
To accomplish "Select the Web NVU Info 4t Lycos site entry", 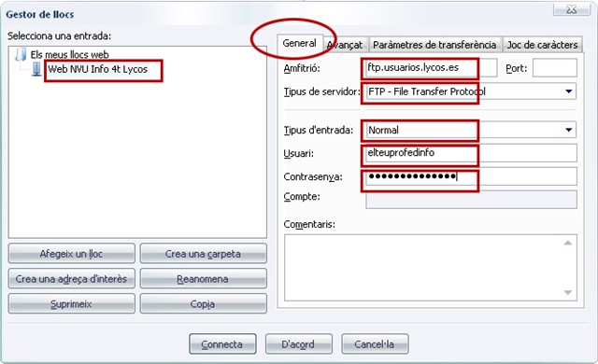I will (97, 69).
